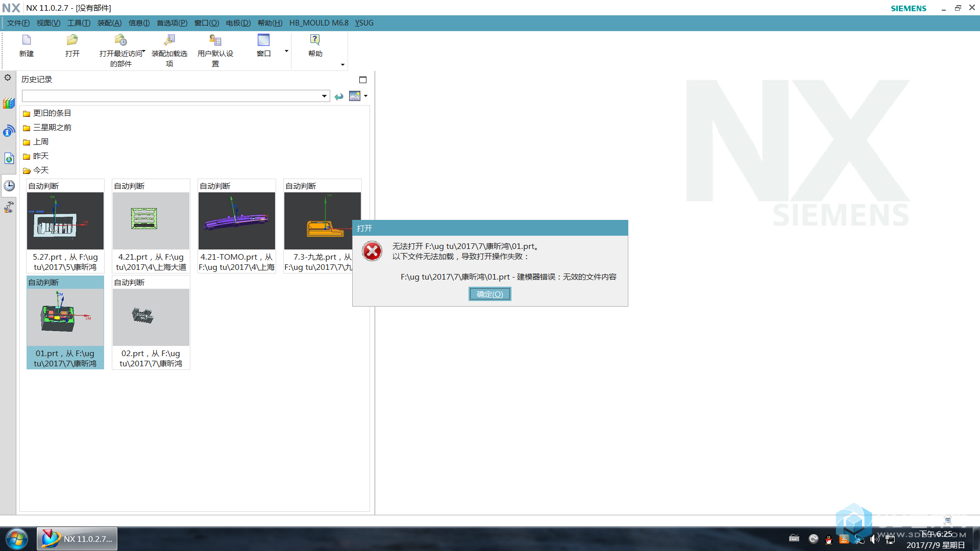Viewport: 980px width, 551px height.
Task: Click the 窗口 window icon in toolbar
Action: (x=263, y=40)
